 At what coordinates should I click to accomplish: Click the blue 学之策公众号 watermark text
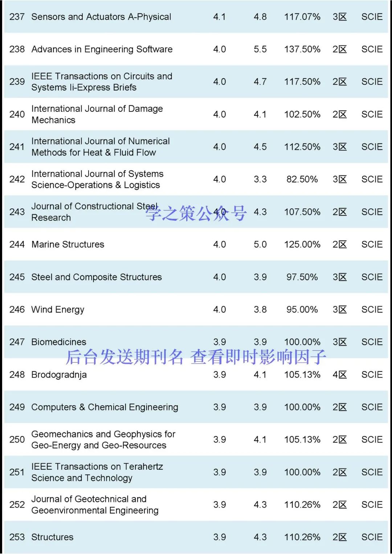pos(196,213)
